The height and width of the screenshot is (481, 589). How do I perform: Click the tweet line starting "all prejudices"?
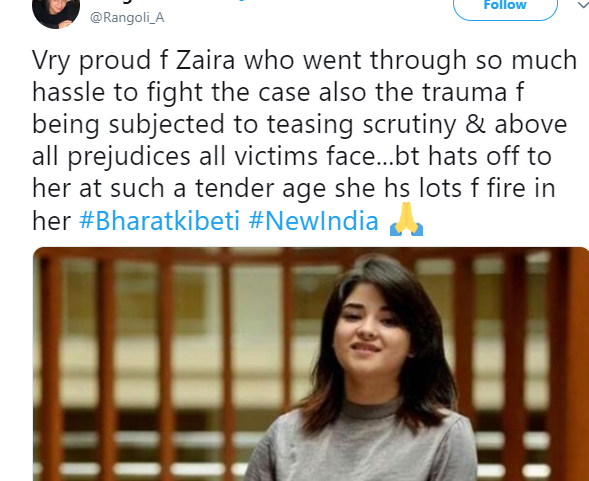[x=292, y=157]
